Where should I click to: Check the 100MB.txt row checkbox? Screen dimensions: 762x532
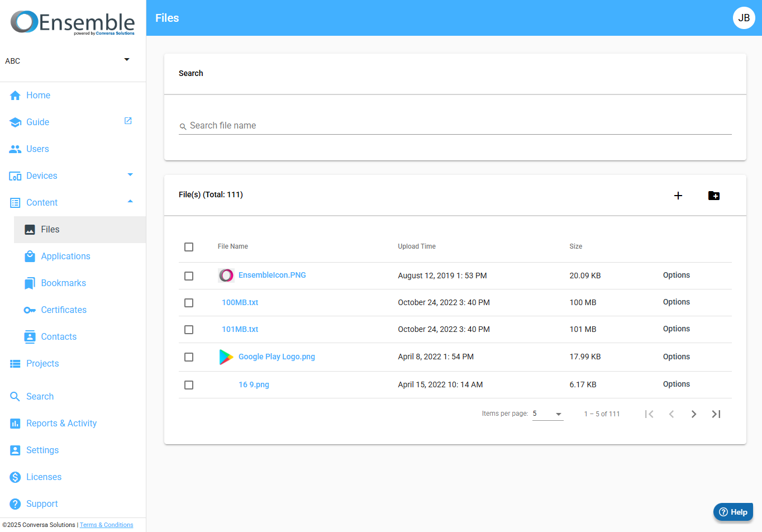pos(189,303)
